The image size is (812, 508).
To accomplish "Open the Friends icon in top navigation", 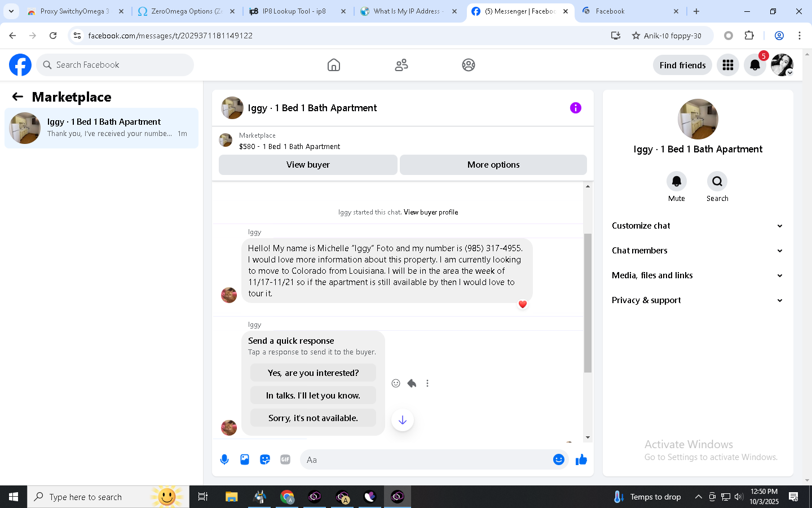I will [401, 65].
